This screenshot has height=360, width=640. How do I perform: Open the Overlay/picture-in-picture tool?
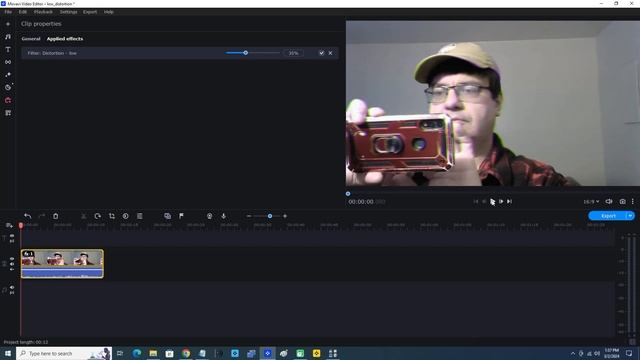click(167, 216)
